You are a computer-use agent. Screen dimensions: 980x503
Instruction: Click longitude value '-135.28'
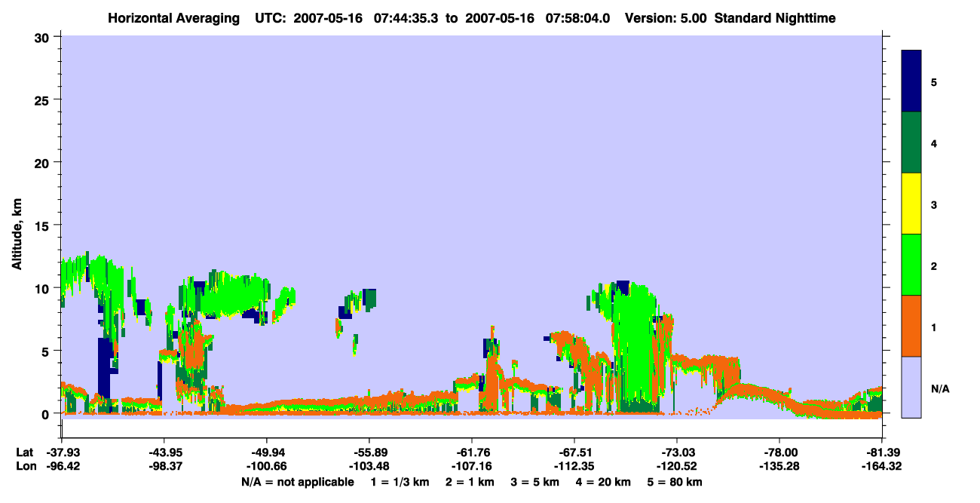[779, 466]
